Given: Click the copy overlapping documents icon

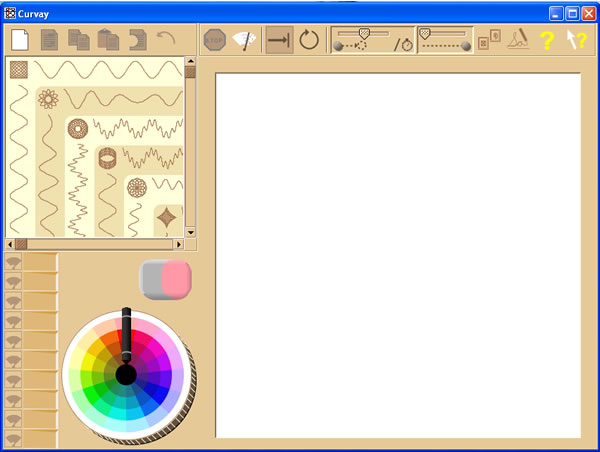Looking at the screenshot, I should pyautogui.click(x=78, y=40).
